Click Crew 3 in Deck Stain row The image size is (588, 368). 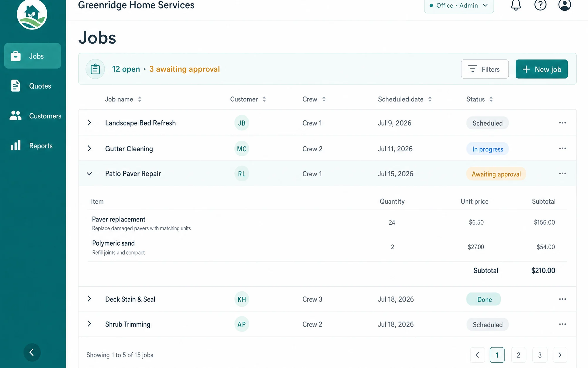[x=312, y=299]
